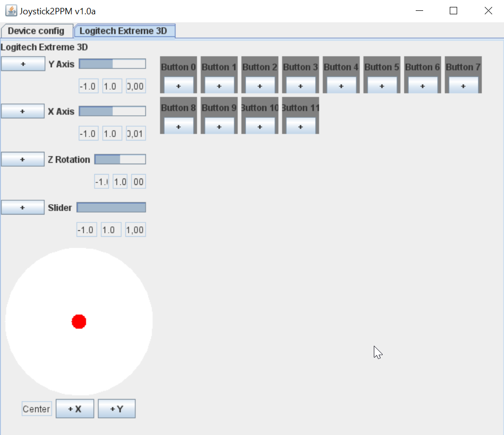Click the + under Button 9
Screen dimensions: 504x435
click(219, 126)
